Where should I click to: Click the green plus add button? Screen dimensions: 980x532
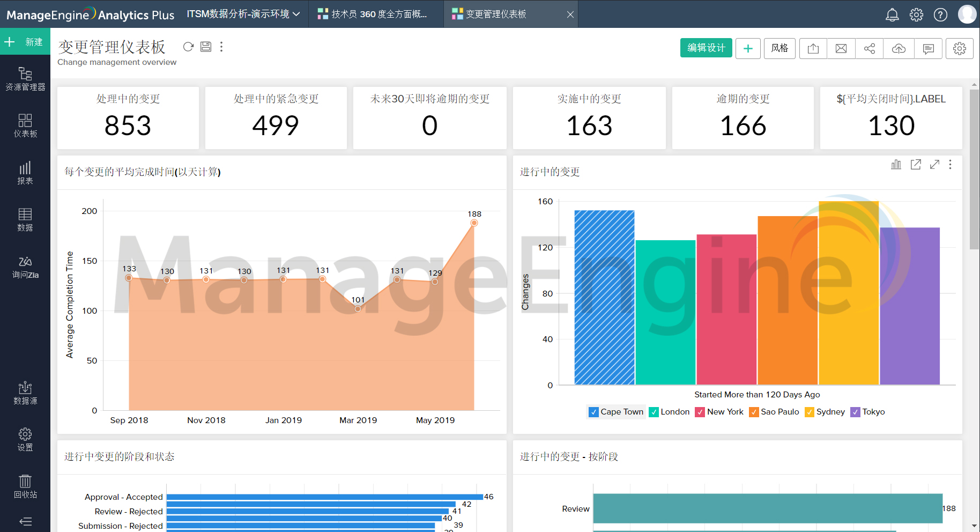[748, 48]
